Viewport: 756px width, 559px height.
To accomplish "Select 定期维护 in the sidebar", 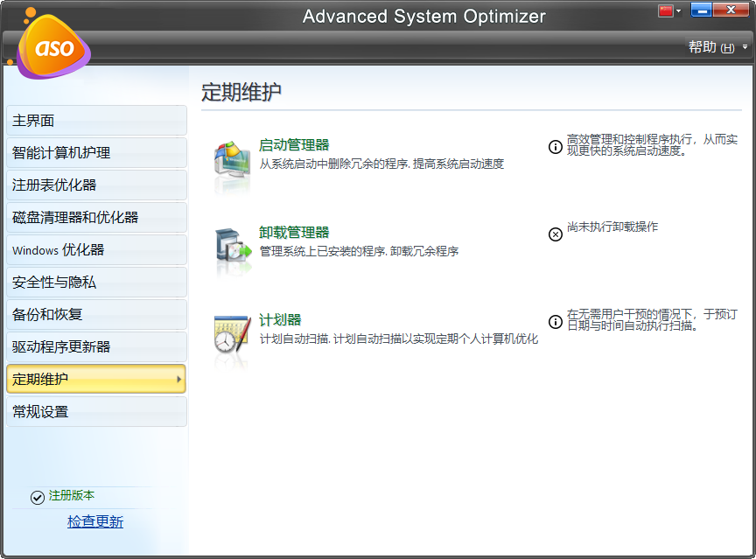I will point(96,380).
